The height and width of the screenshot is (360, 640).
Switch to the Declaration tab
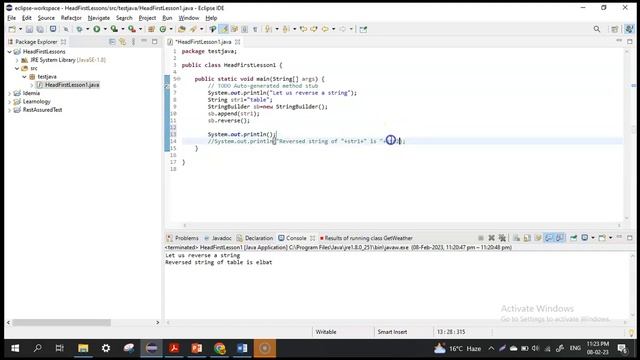pos(255,238)
